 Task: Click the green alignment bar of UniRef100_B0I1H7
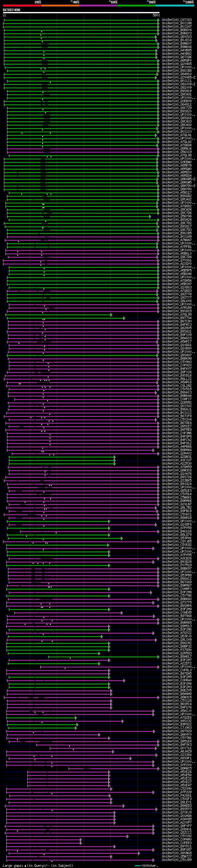point(81,26)
